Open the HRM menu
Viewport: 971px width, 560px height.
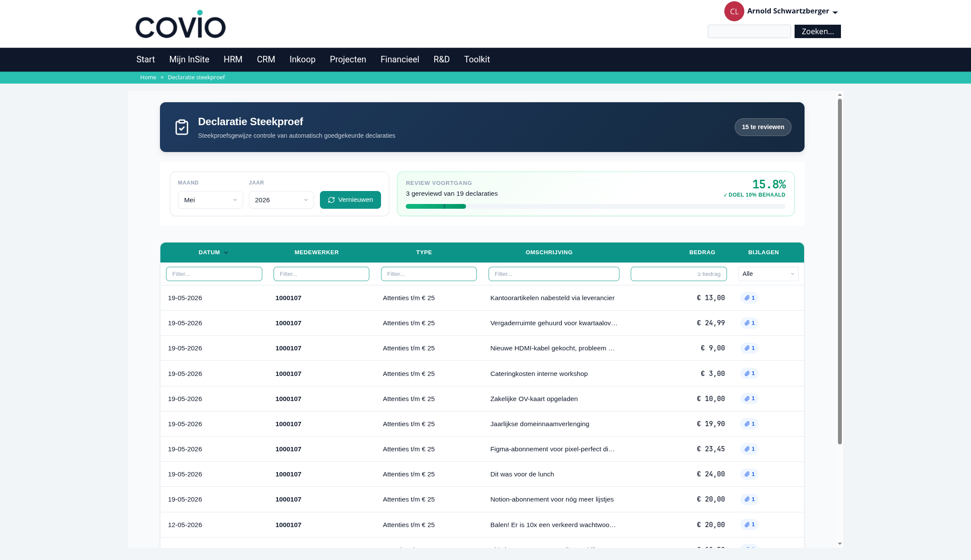coord(233,59)
